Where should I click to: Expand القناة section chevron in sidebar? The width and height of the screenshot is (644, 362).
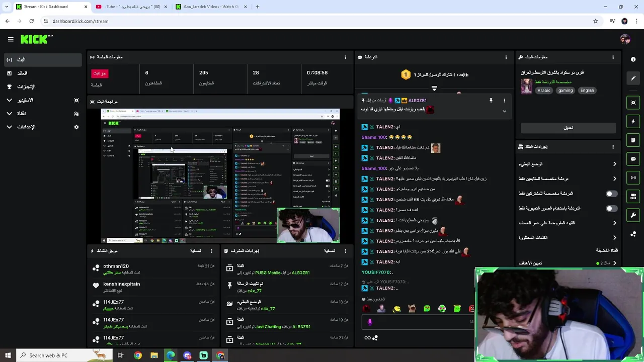(9, 114)
